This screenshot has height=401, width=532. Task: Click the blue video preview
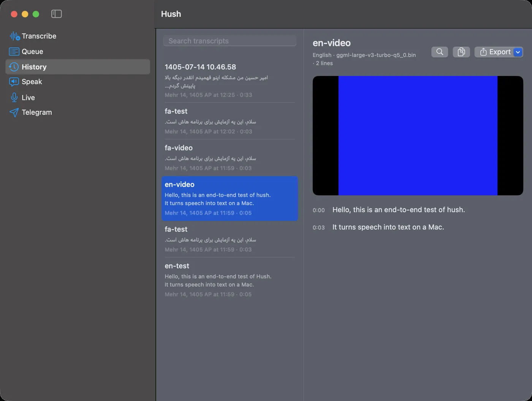(x=418, y=136)
